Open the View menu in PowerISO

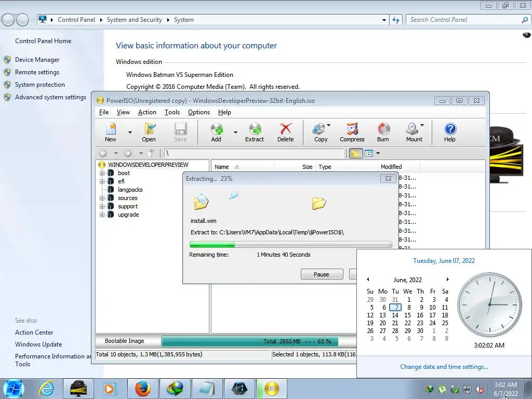(x=123, y=112)
